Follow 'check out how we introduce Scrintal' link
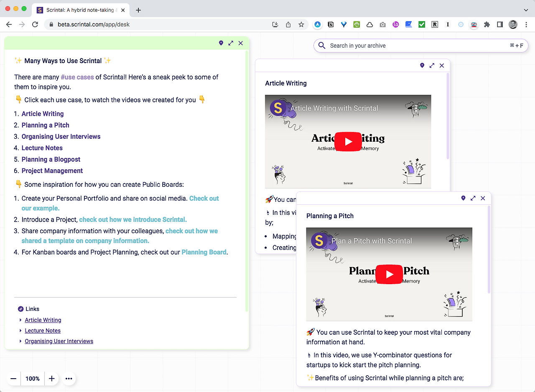The width and height of the screenshot is (535, 392). 133,219
